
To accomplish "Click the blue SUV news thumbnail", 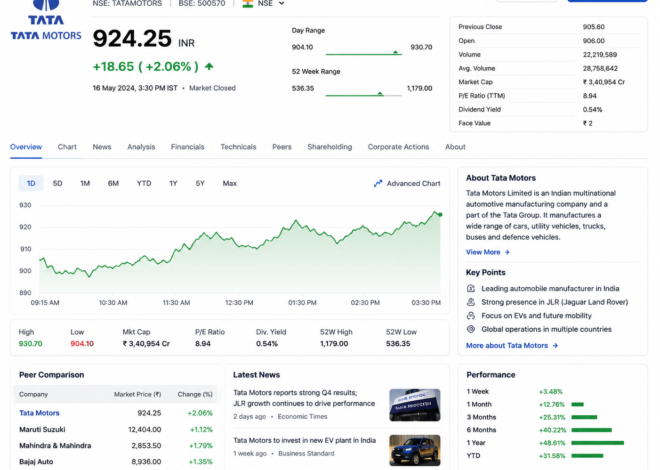I will (x=415, y=450).
